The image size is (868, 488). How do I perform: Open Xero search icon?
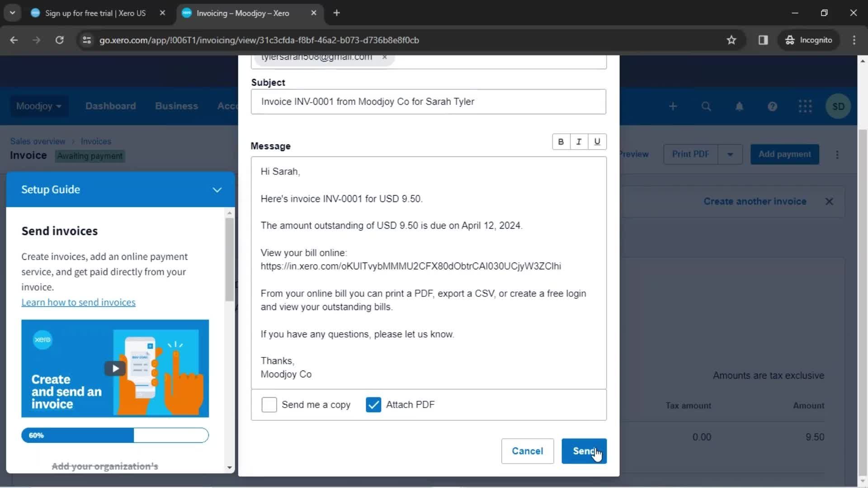point(706,106)
